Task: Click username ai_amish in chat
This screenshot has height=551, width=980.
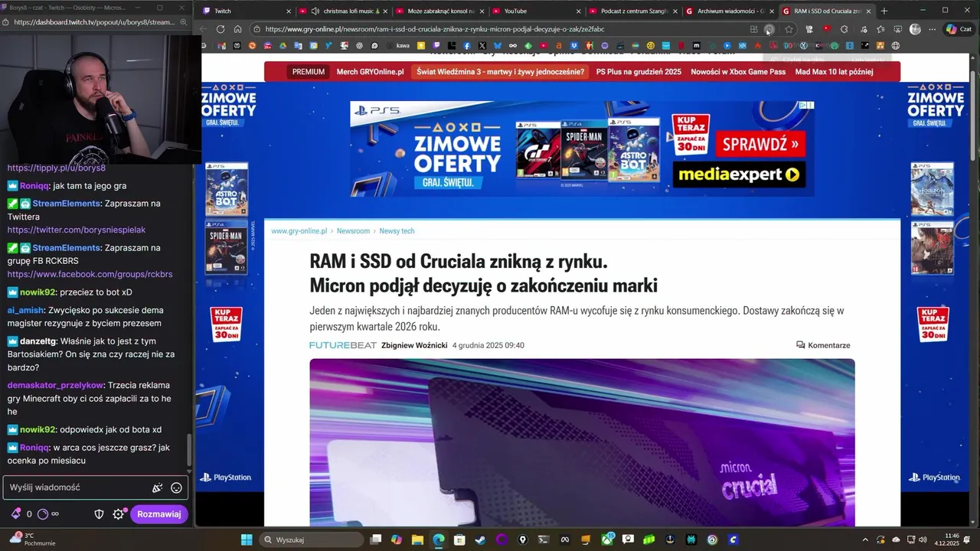Action: (x=25, y=310)
